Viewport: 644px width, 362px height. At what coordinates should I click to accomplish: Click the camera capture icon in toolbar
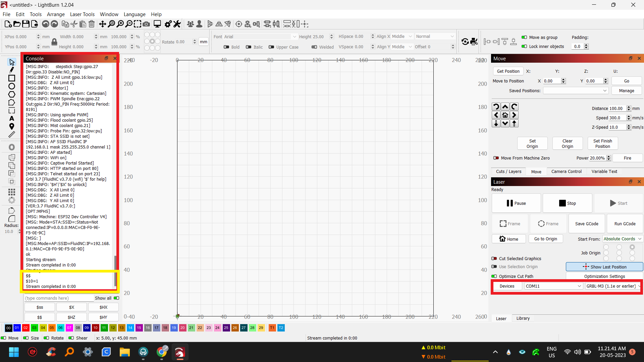click(146, 24)
